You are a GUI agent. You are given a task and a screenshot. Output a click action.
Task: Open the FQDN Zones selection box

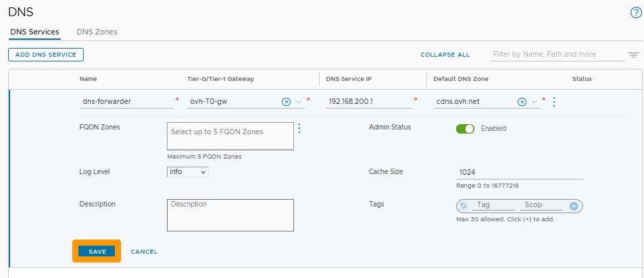pyautogui.click(x=230, y=136)
